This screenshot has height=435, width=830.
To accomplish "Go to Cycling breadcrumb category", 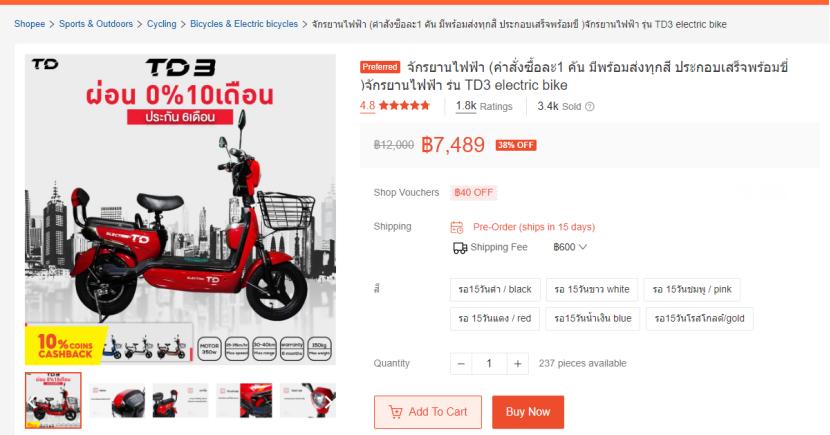I will tap(161, 24).
